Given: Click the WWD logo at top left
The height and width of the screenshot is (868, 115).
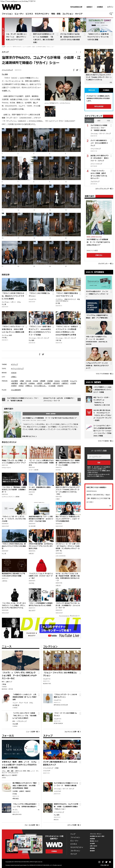Looking at the screenshot, I should click(11, 7).
